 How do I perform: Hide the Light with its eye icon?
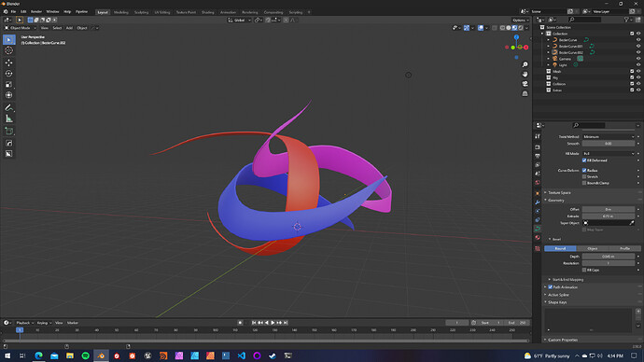click(x=638, y=65)
